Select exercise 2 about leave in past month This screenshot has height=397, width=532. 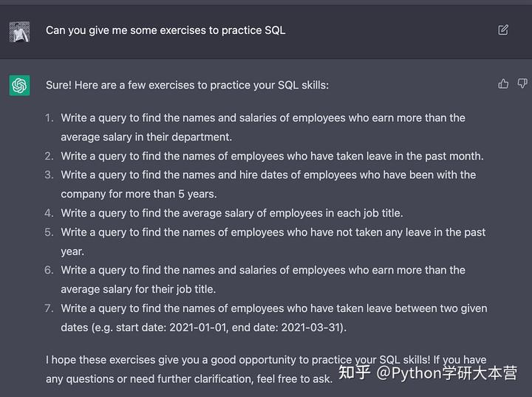coord(272,156)
